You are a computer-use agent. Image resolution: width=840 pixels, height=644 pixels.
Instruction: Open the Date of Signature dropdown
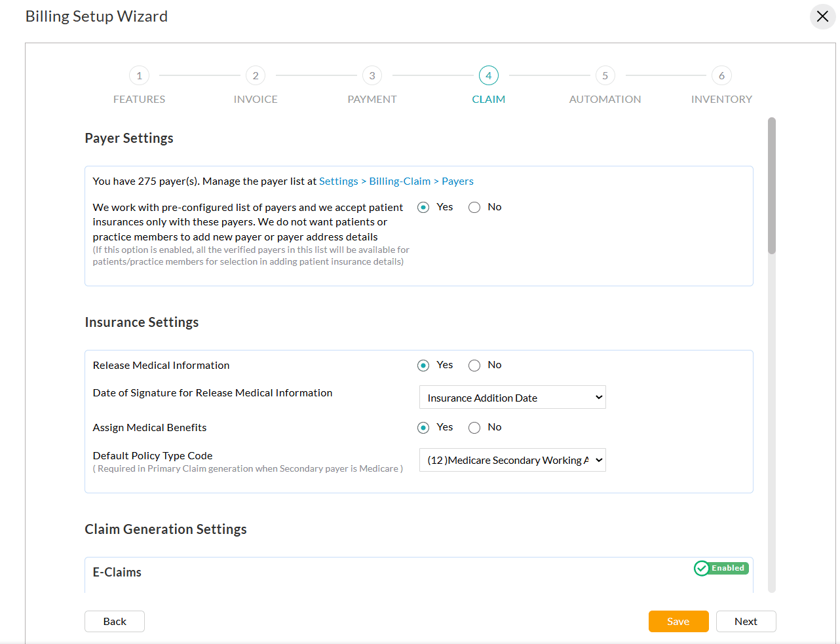click(x=512, y=397)
